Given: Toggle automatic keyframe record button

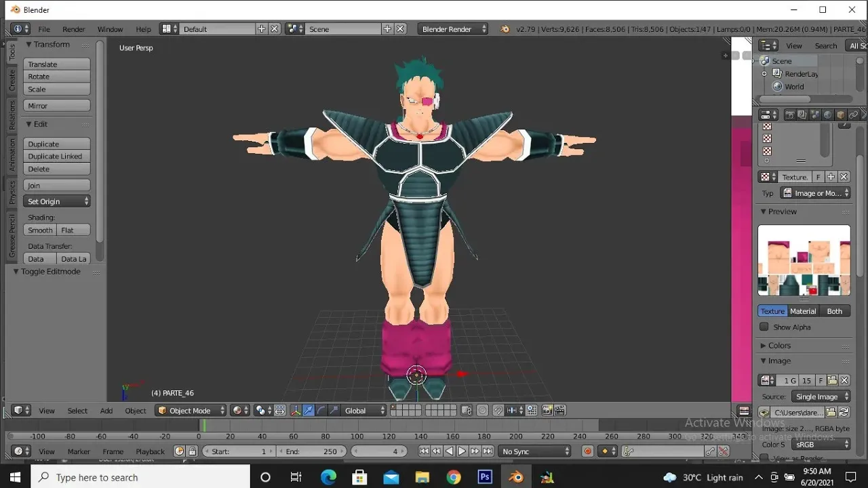Looking at the screenshot, I should coord(588,451).
